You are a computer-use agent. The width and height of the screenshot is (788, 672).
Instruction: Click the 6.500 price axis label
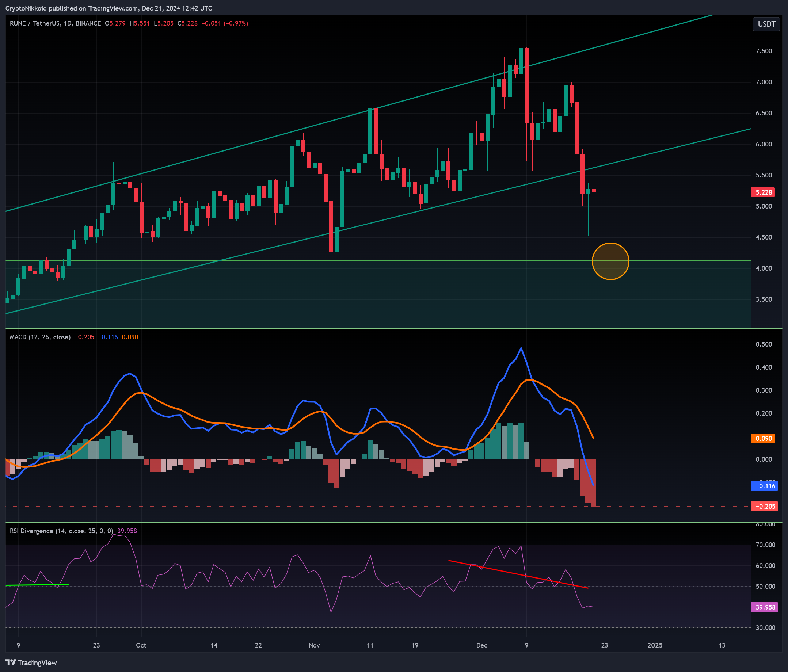(764, 113)
